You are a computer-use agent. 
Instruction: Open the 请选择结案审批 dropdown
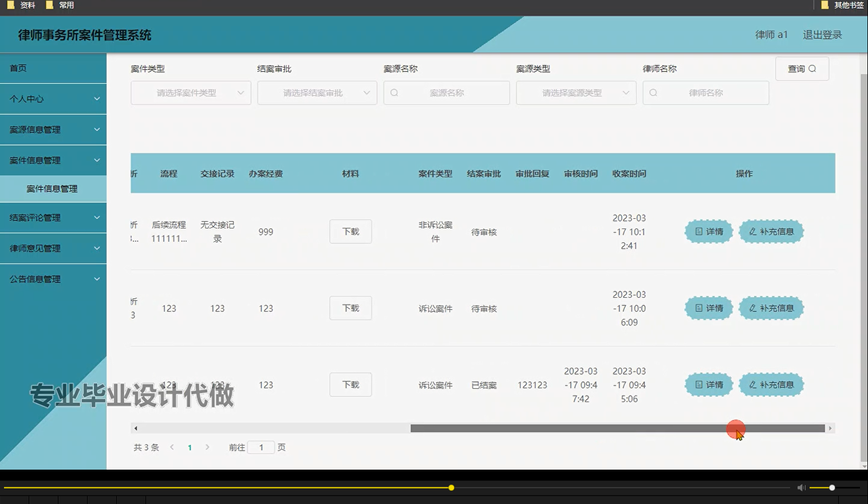click(317, 92)
